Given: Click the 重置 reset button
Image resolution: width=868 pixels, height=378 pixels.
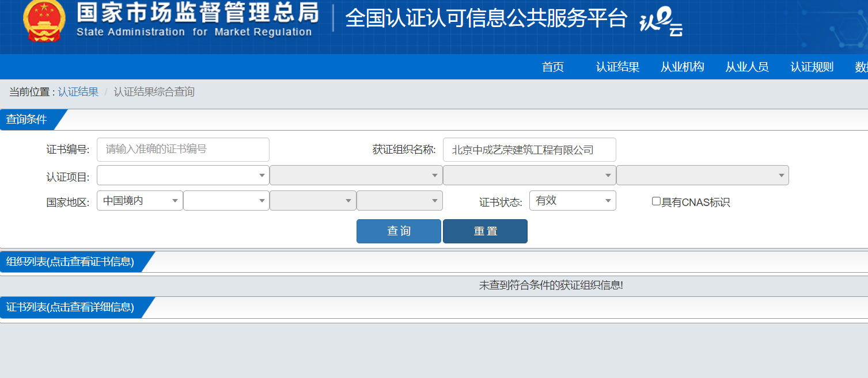Looking at the screenshot, I should [485, 231].
